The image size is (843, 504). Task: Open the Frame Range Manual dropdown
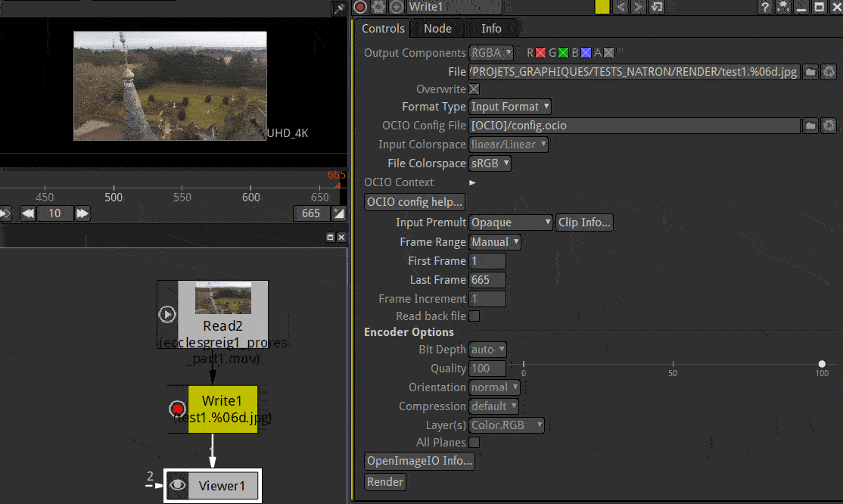click(x=495, y=242)
